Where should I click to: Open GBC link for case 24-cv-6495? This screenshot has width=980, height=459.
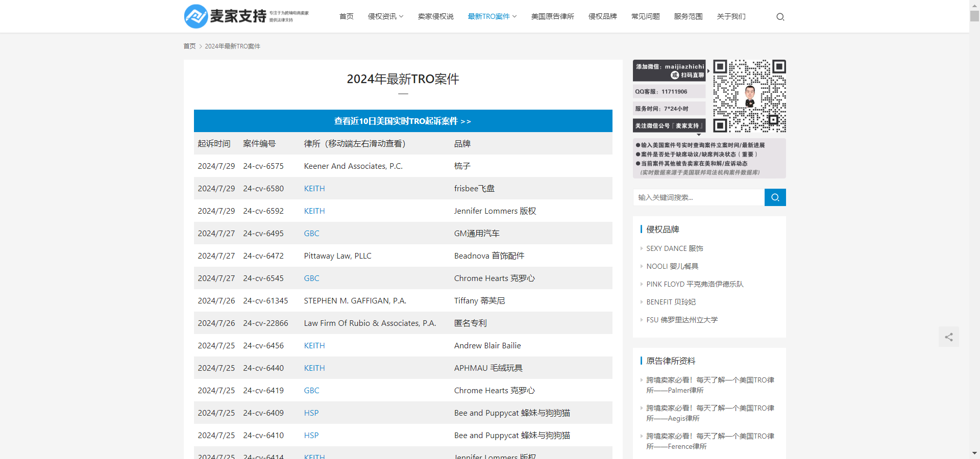(311, 234)
